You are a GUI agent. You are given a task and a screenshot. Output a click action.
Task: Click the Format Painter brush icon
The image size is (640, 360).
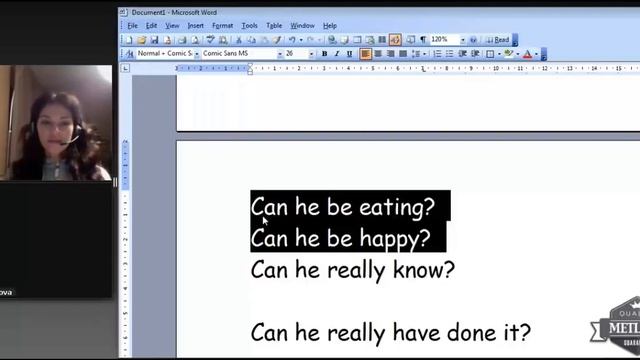pyautogui.click(x=277, y=40)
